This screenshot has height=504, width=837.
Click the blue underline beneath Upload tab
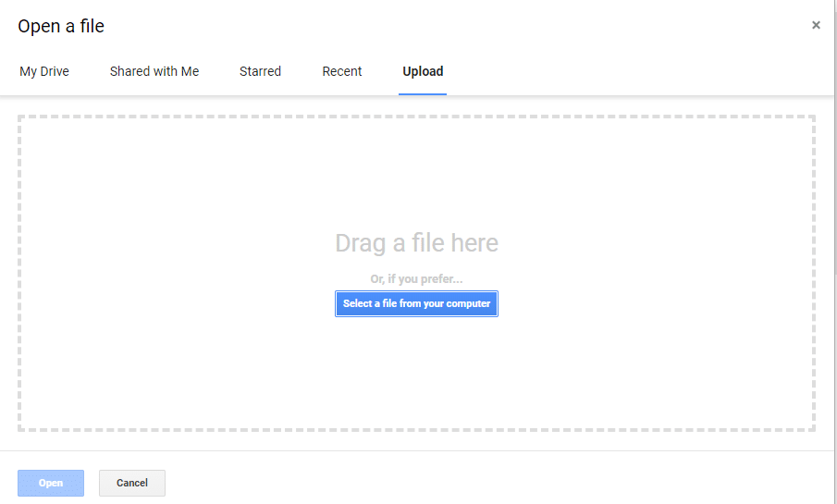423,94
